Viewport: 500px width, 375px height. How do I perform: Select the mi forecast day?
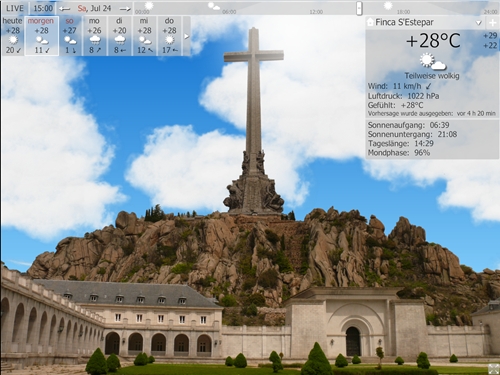pos(144,36)
